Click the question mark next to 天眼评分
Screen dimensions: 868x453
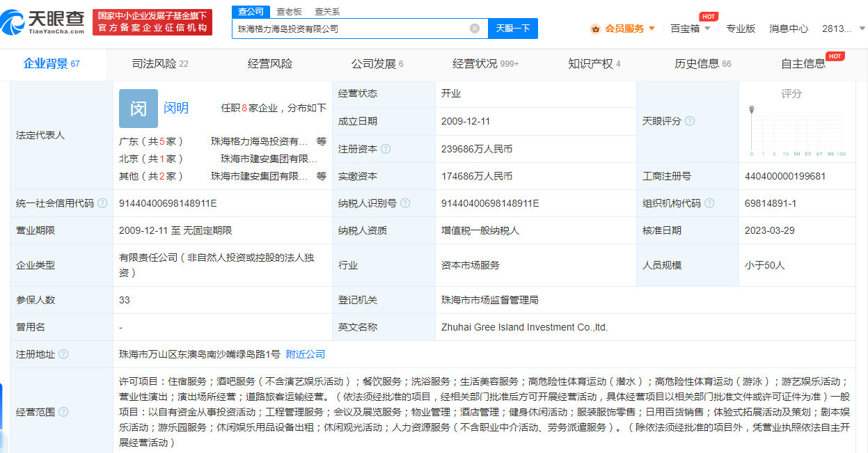(690, 120)
